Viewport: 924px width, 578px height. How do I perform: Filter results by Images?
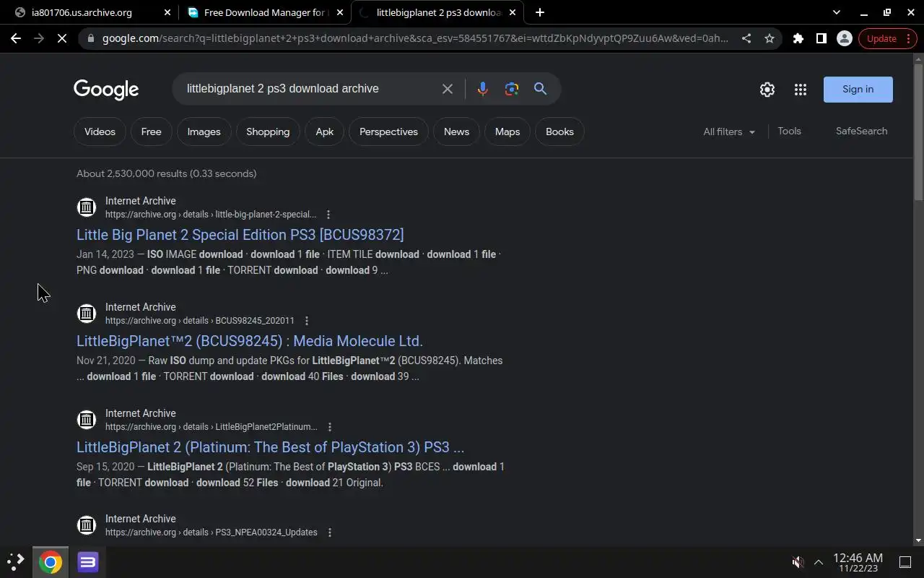(204, 131)
